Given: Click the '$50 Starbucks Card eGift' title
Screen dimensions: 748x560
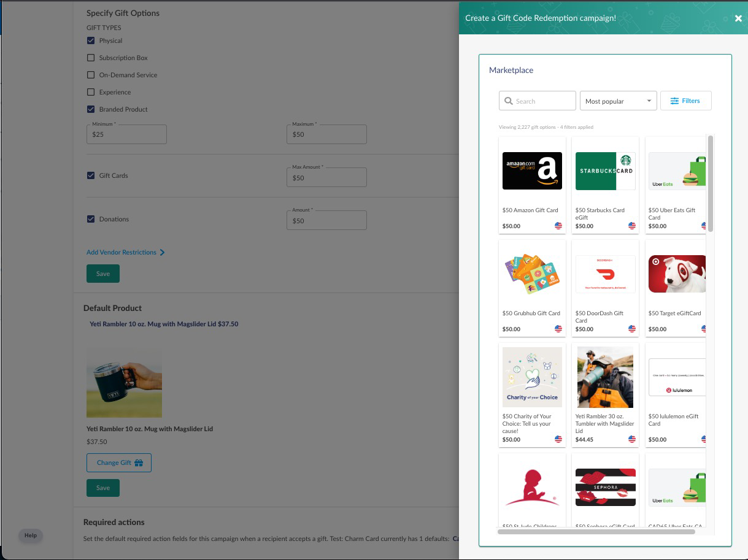Looking at the screenshot, I should pos(600,213).
